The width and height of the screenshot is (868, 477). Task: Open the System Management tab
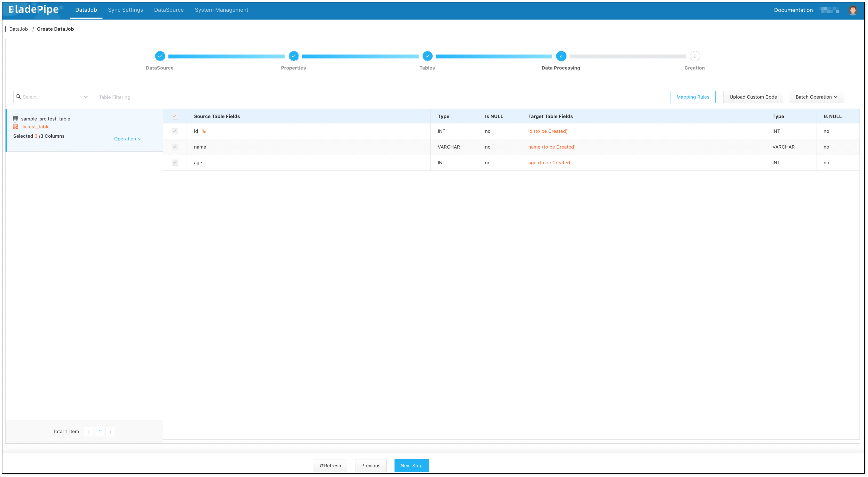(x=221, y=10)
